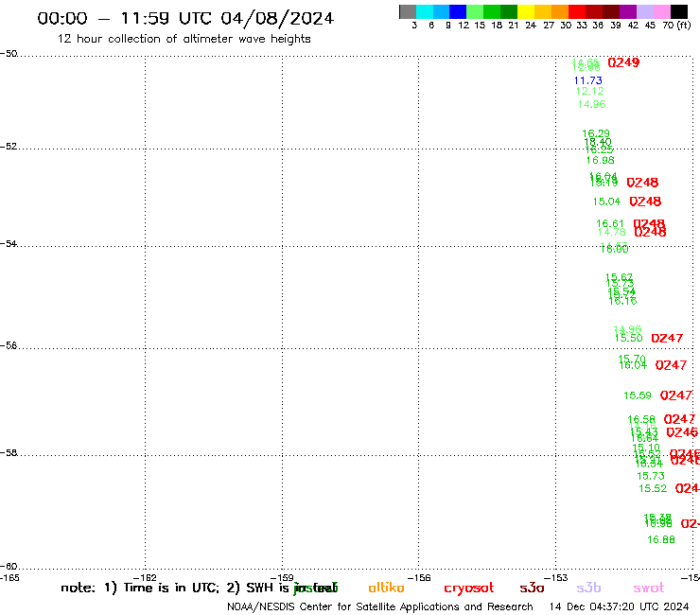
Task: Click the wave height value 16.58
Action: 641,420
